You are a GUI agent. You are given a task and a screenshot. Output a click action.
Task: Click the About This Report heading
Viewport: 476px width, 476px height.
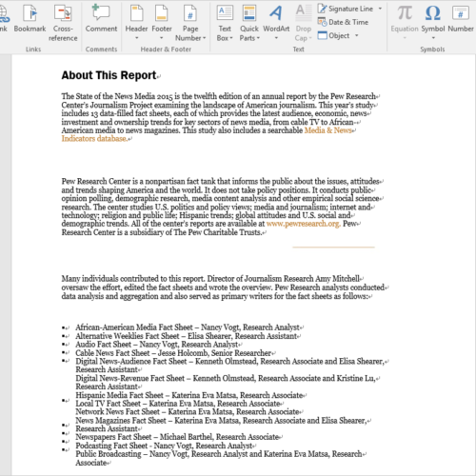tap(109, 75)
